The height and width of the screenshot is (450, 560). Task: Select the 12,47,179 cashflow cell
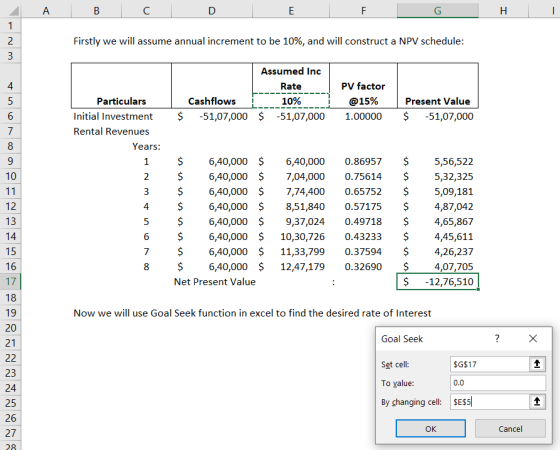tap(291, 266)
